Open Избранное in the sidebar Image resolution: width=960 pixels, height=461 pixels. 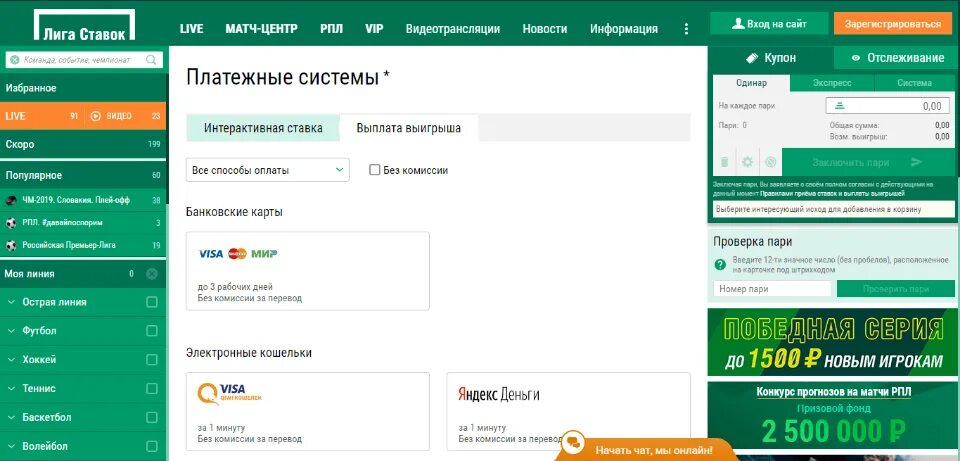point(83,88)
